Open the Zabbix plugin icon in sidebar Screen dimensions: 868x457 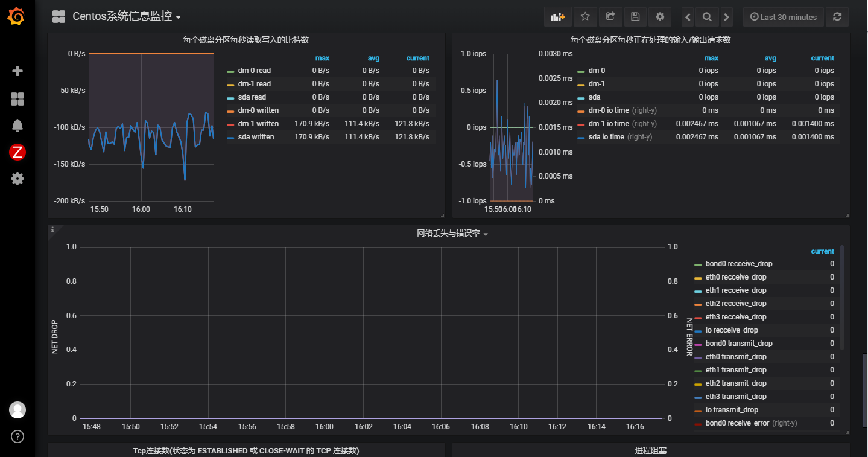pos(17,152)
